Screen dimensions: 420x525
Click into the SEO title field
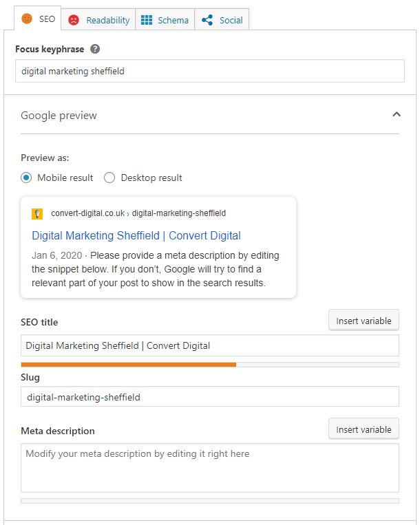coord(209,345)
